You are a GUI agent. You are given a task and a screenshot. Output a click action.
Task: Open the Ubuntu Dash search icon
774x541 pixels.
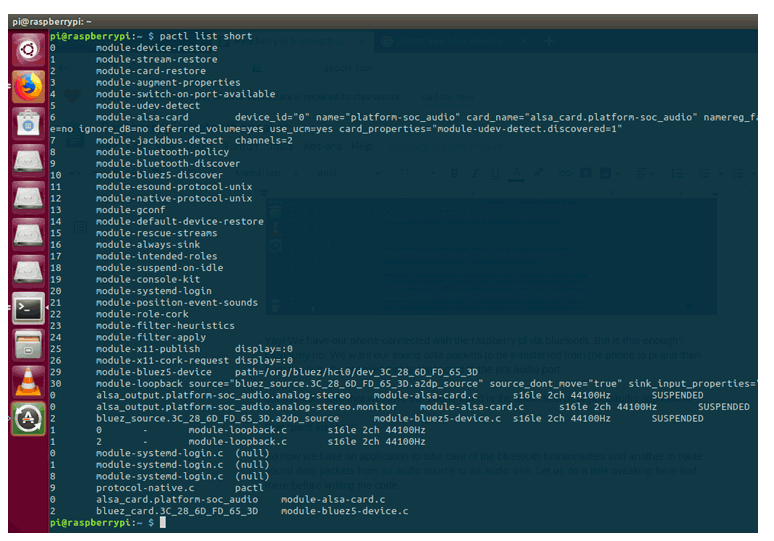28,49
